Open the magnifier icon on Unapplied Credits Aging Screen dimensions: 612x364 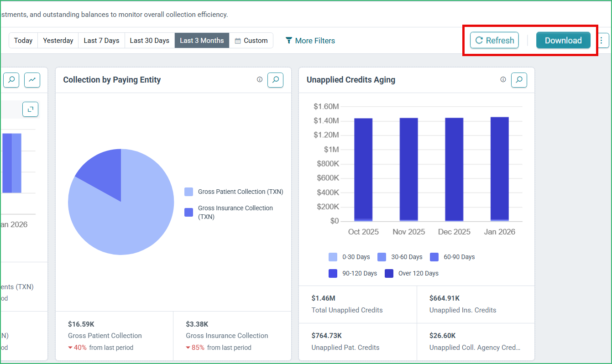click(x=519, y=80)
